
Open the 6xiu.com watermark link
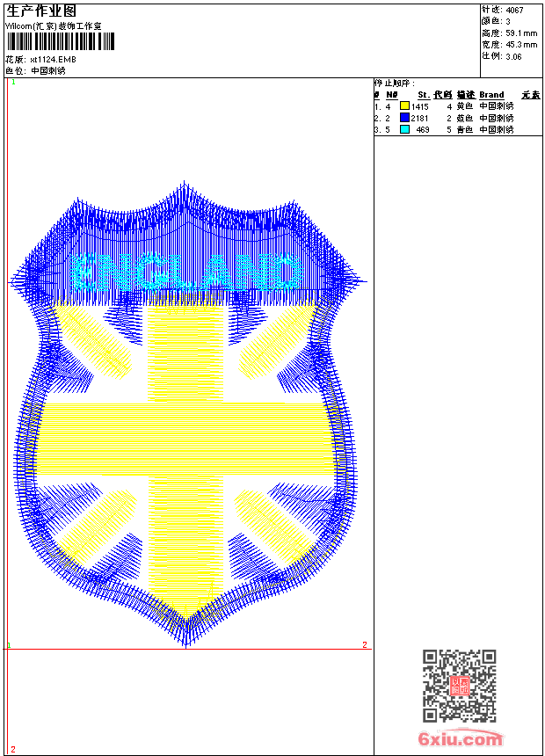click(x=460, y=739)
